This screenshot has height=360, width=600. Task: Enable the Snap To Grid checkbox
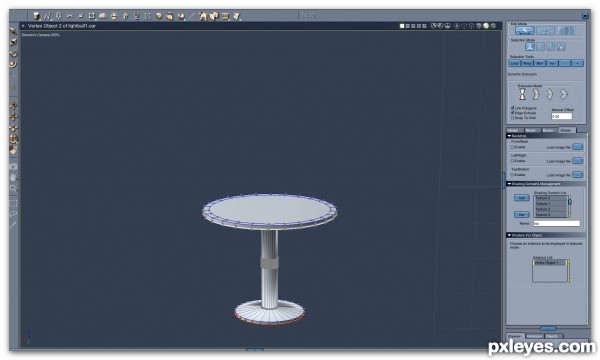pyautogui.click(x=512, y=118)
